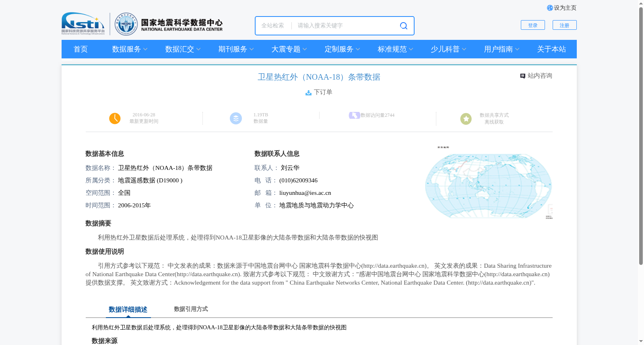Open 关于本站 in navigation bar

pos(551,49)
